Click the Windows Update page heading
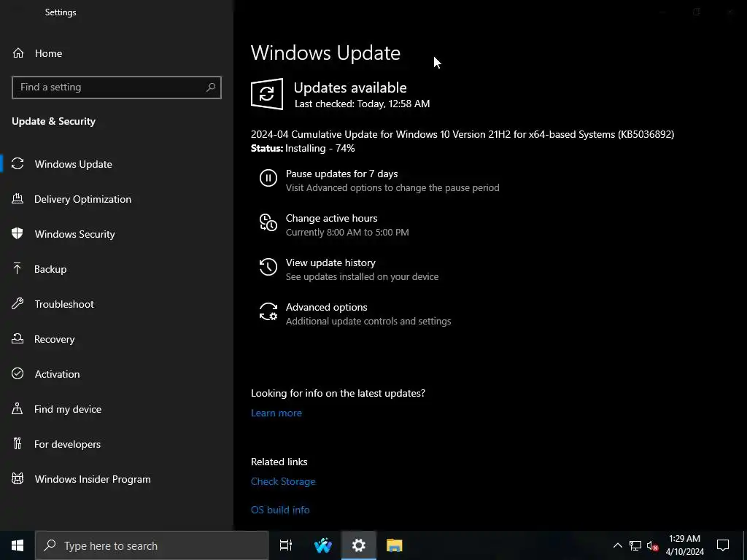Screen dimensions: 747x560 pyautogui.click(x=325, y=52)
